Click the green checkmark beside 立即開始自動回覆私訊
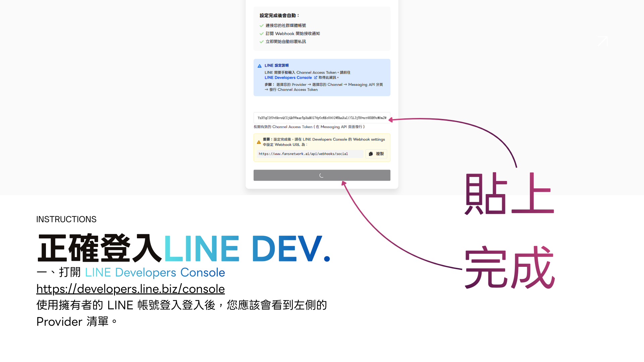The height and width of the screenshot is (362, 644). point(262,42)
